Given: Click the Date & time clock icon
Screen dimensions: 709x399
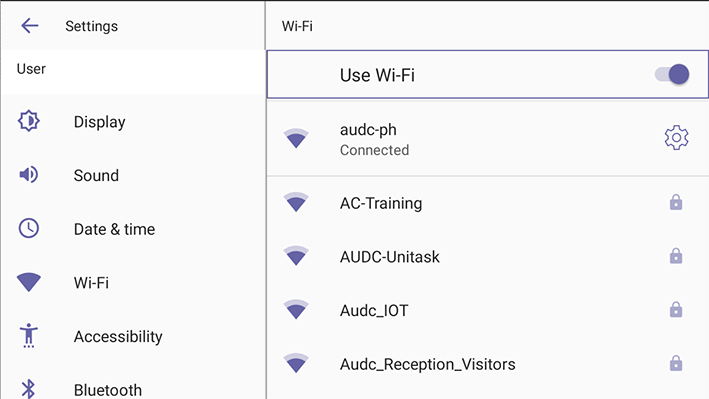Looking at the screenshot, I should pos(28,228).
